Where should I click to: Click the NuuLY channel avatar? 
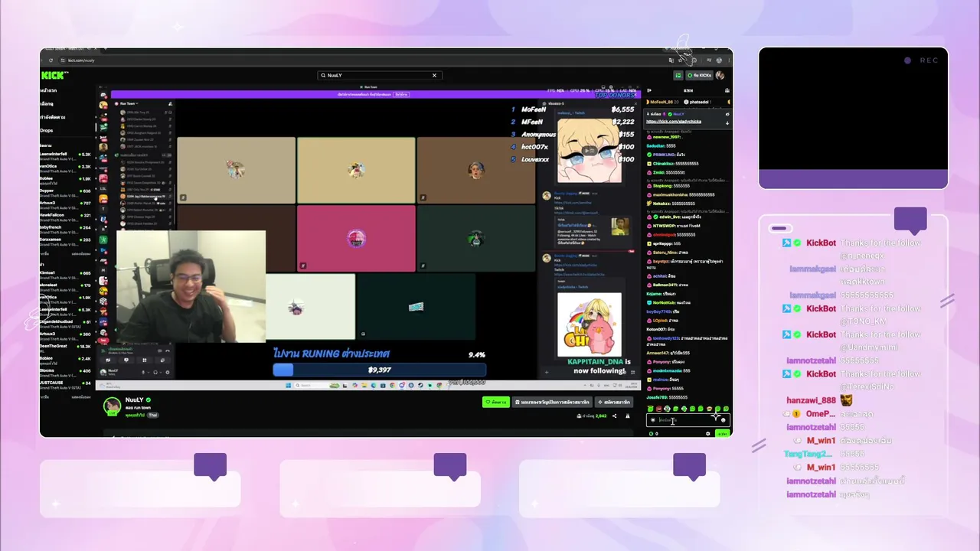(113, 406)
